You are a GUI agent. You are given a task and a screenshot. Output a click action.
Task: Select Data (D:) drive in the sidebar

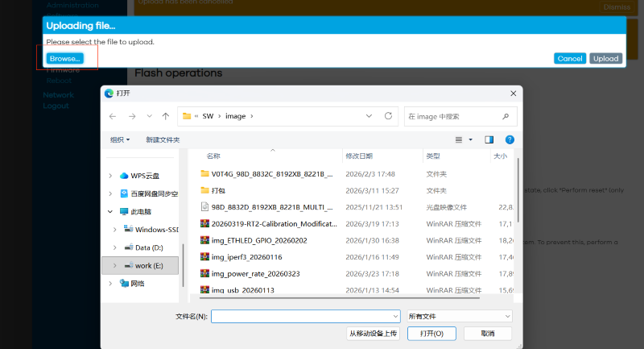pyautogui.click(x=151, y=247)
